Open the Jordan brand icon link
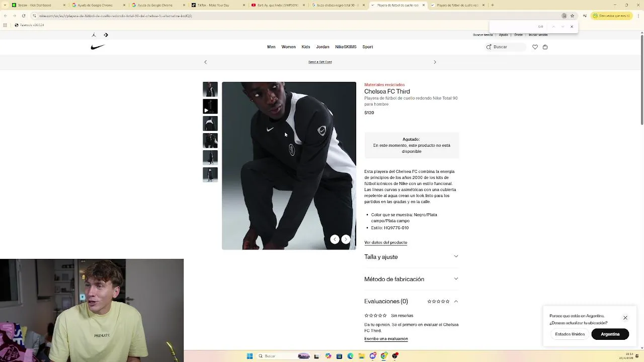The image size is (644, 362). pos(94,35)
